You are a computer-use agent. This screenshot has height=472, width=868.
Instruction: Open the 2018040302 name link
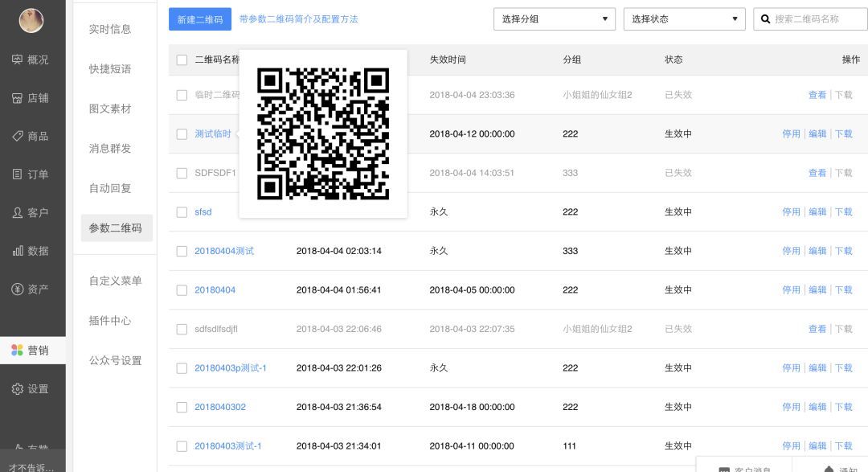pyautogui.click(x=219, y=407)
